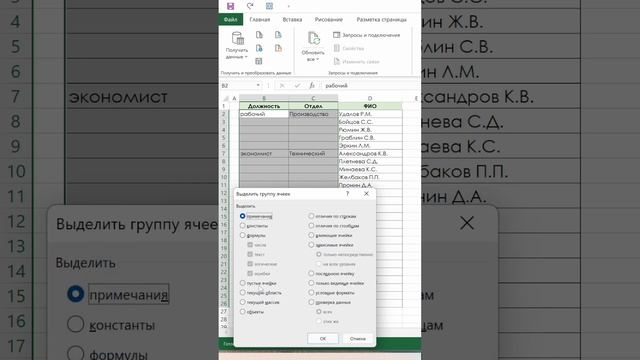Viewport: 640px width, 360px height.
Task: Select the пустые ячейки radio button
Action: [242, 283]
